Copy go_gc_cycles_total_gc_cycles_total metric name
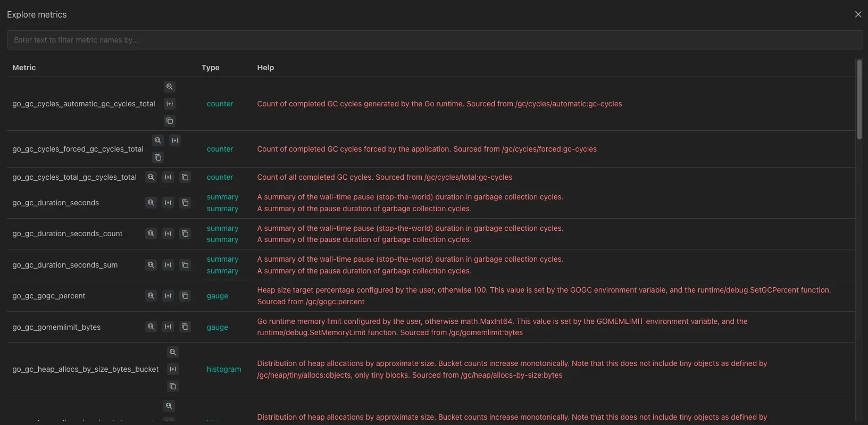The width and height of the screenshot is (868, 425). pyautogui.click(x=185, y=177)
